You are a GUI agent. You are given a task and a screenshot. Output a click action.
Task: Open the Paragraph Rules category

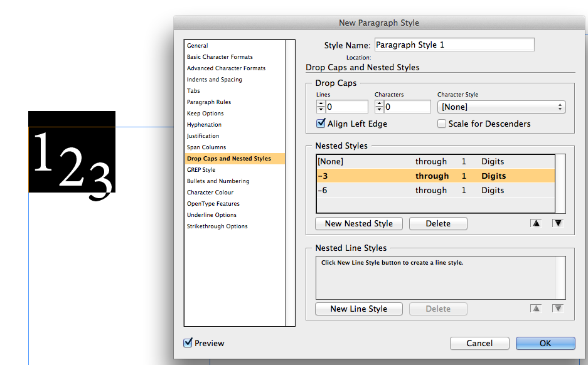(209, 102)
